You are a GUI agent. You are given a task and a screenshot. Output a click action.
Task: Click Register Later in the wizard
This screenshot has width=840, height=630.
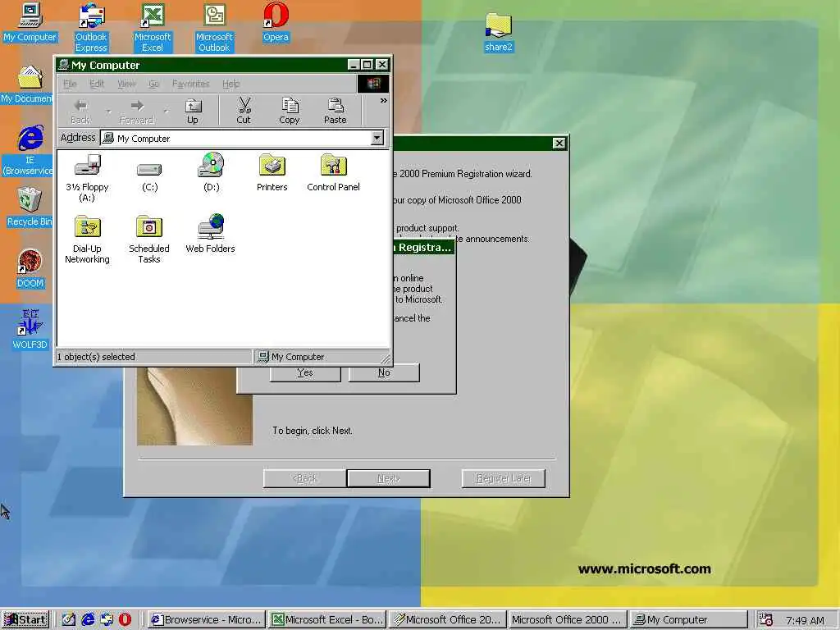click(504, 478)
